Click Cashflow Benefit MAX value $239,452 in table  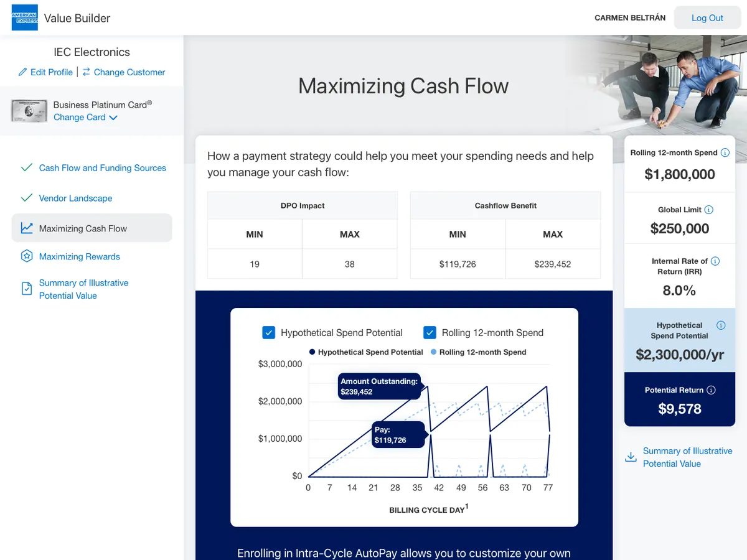[x=553, y=264]
